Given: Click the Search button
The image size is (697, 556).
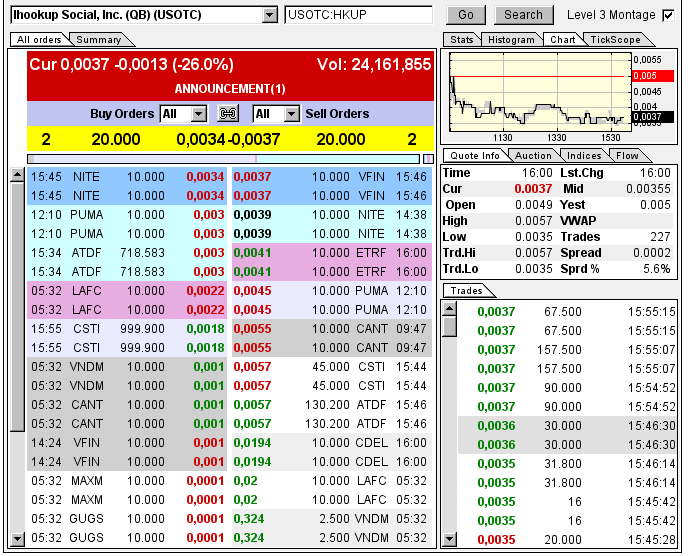Looking at the screenshot, I should [x=523, y=15].
